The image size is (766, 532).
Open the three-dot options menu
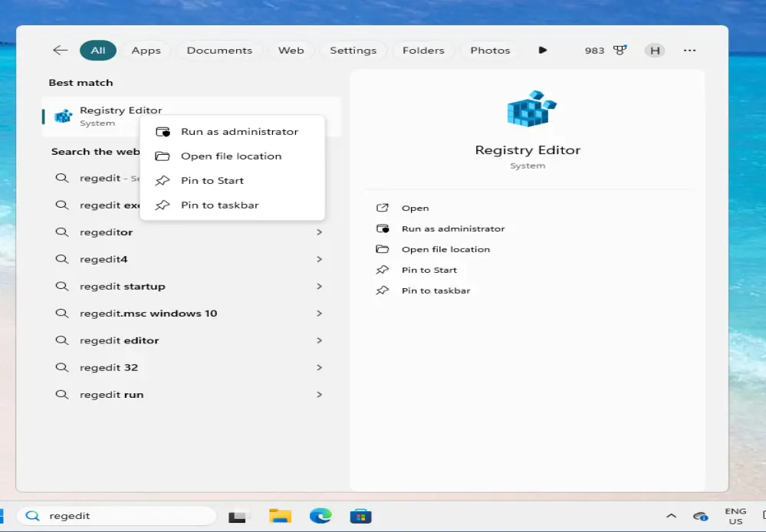tap(689, 51)
